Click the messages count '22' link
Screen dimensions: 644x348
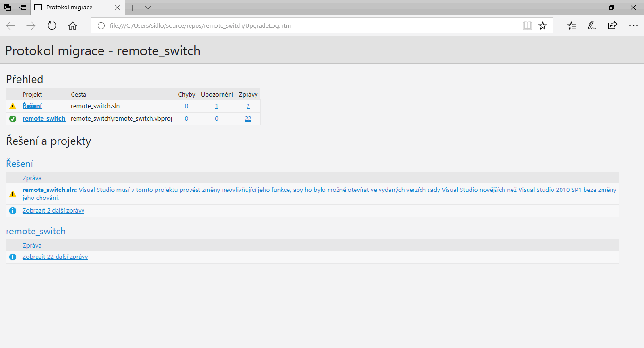pos(248,119)
